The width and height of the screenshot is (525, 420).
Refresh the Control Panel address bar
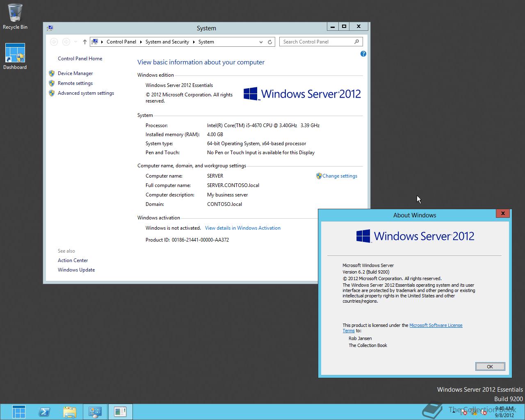tap(270, 42)
